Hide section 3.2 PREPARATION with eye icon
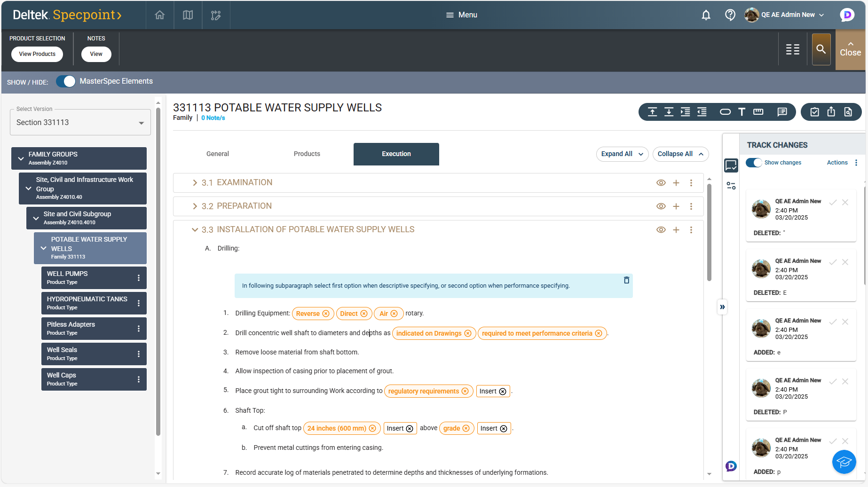Image resolution: width=868 pixels, height=487 pixels. coord(661,206)
